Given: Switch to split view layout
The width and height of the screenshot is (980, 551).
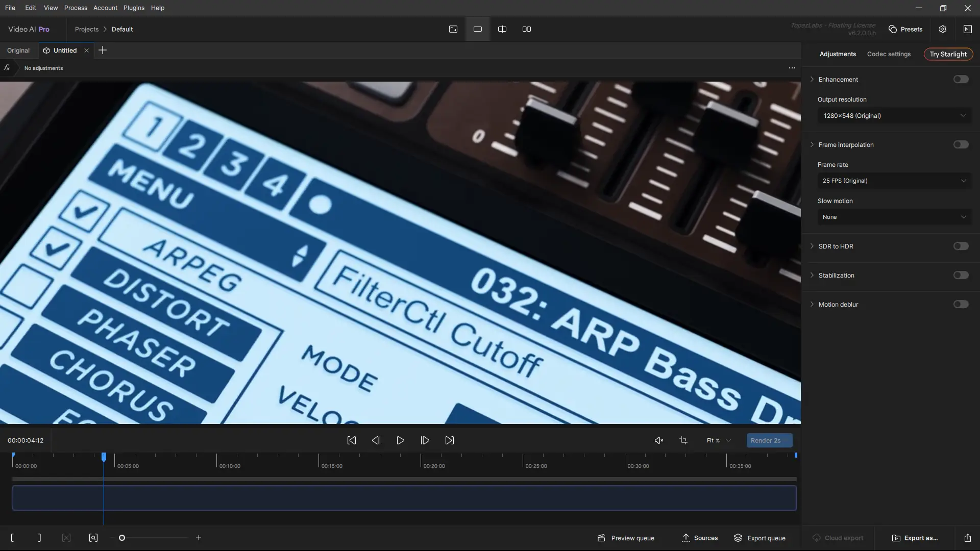Looking at the screenshot, I should (x=502, y=29).
